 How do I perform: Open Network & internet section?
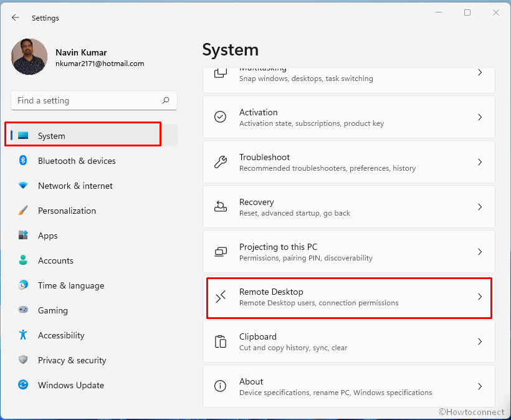point(94,186)
